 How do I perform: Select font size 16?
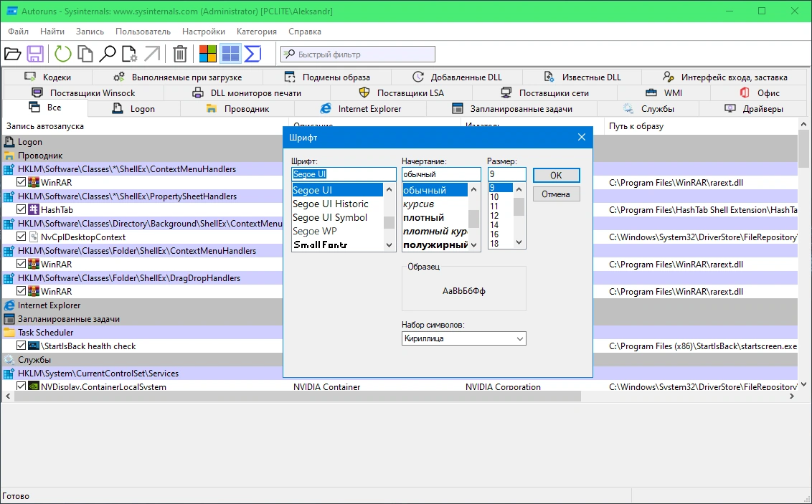(x=501, y=234)
